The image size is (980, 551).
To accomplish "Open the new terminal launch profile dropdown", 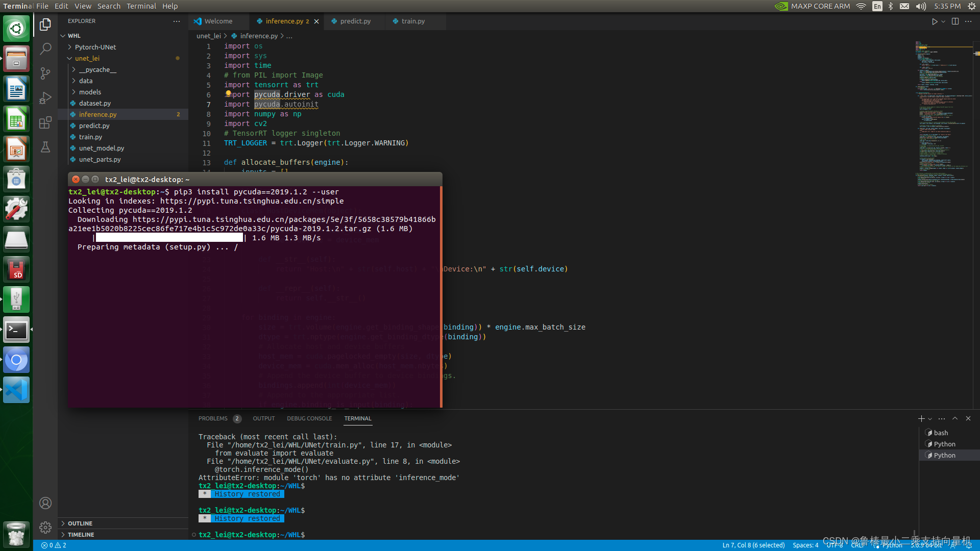I will (x=930, y=419).
